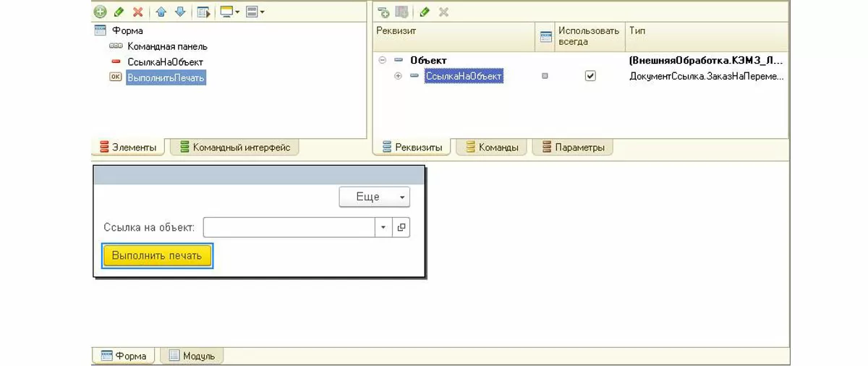Switch to the Модуль tab at bottom
The height and width of the screenshot is (366, 868).
pos(192,356)
